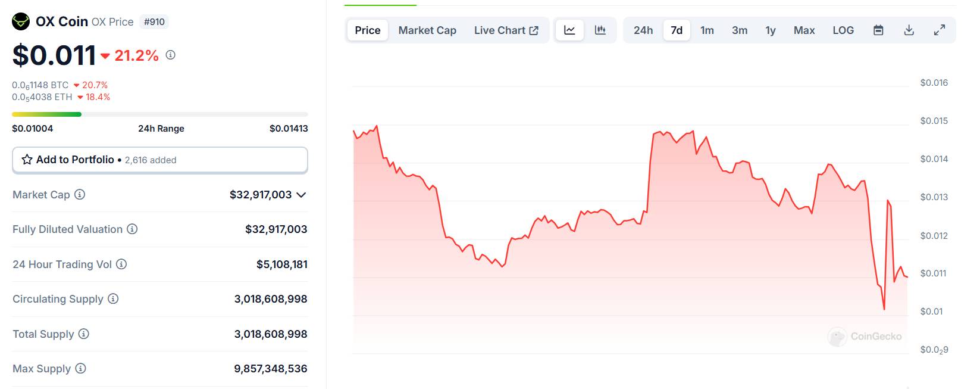Expand chart to fullscreen

(940, 30)
